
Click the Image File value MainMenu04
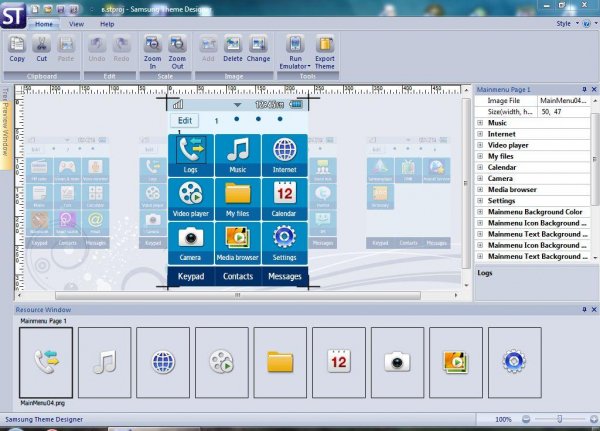[x=564, y=101]
